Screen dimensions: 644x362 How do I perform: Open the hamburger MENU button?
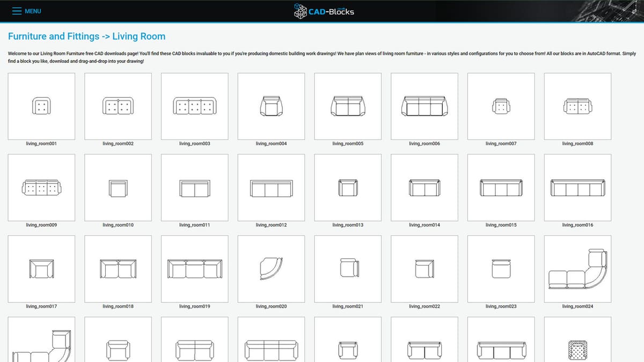point(26,11)
